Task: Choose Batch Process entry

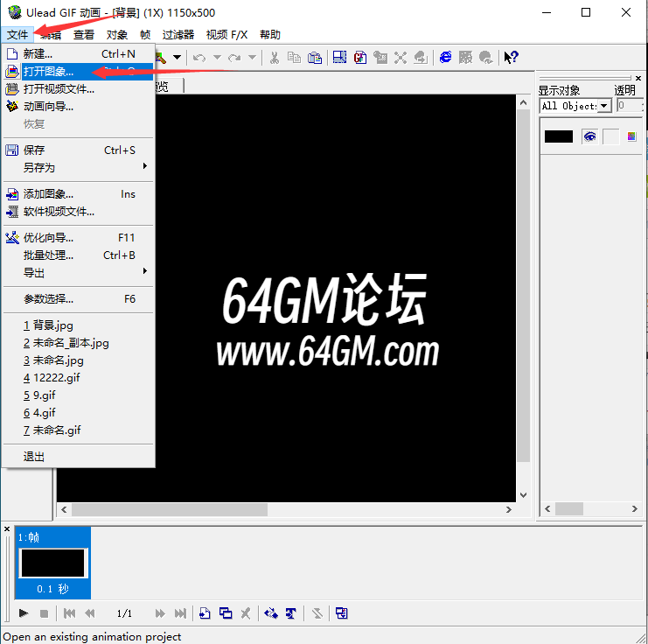Action: (78, 255)
